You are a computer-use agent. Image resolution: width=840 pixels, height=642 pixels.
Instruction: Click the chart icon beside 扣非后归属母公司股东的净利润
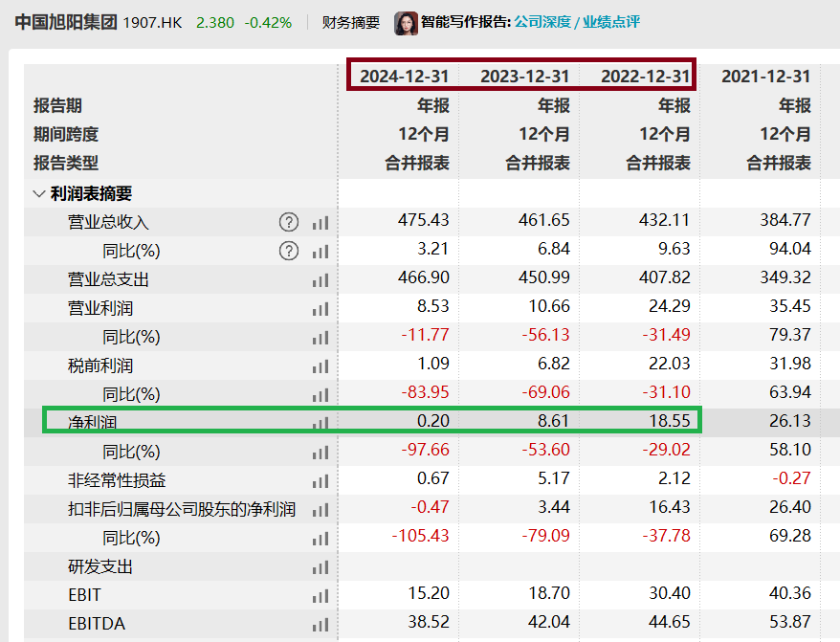tap(321, 508)
